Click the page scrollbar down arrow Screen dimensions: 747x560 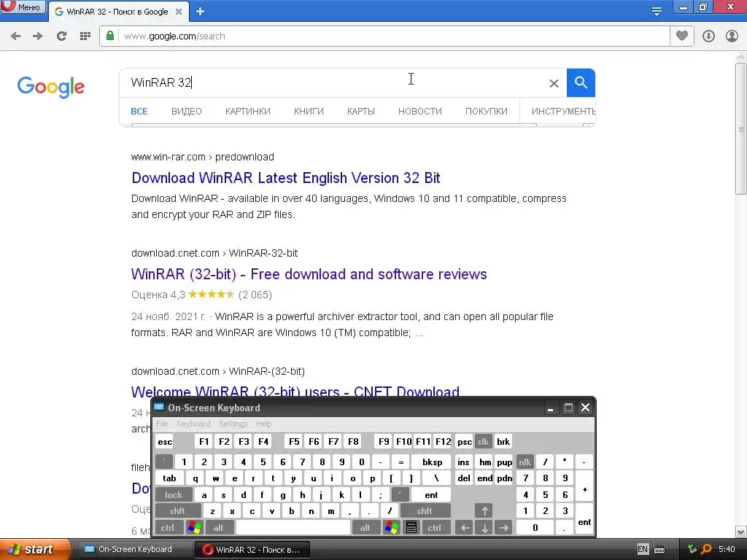741,532
